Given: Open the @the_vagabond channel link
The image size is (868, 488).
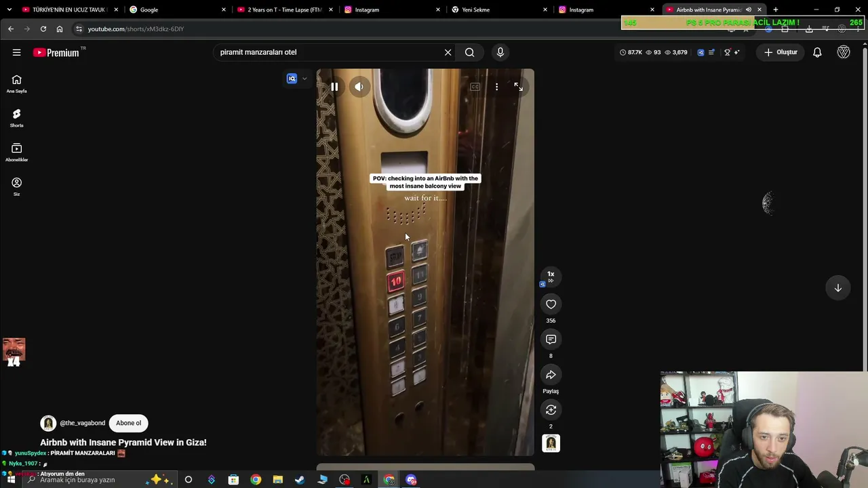Looking at the screenshot, I should coord(82,423).
